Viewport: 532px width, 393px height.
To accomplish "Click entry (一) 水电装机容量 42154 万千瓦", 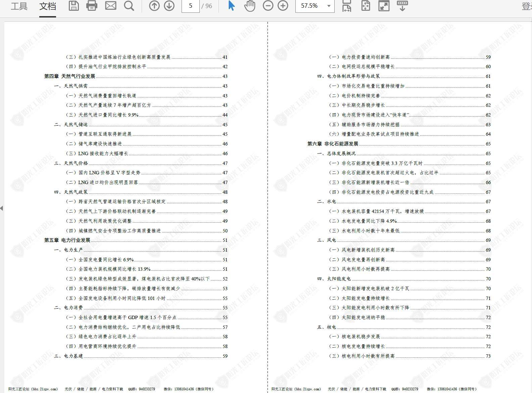I will point(410,211).
